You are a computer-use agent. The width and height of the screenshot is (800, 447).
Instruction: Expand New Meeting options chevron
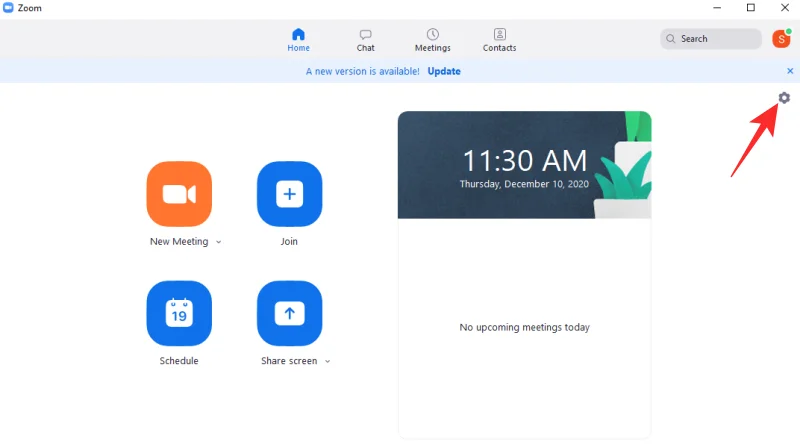(218, 242)
